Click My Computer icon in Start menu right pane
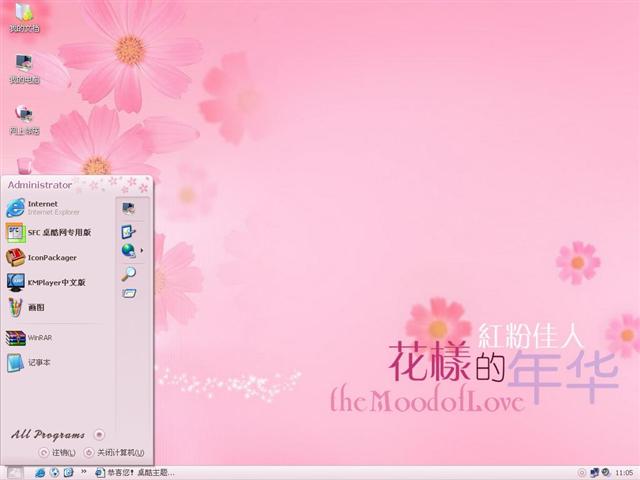The width and height of the screenshot is (640, 480). pos(129,209)
